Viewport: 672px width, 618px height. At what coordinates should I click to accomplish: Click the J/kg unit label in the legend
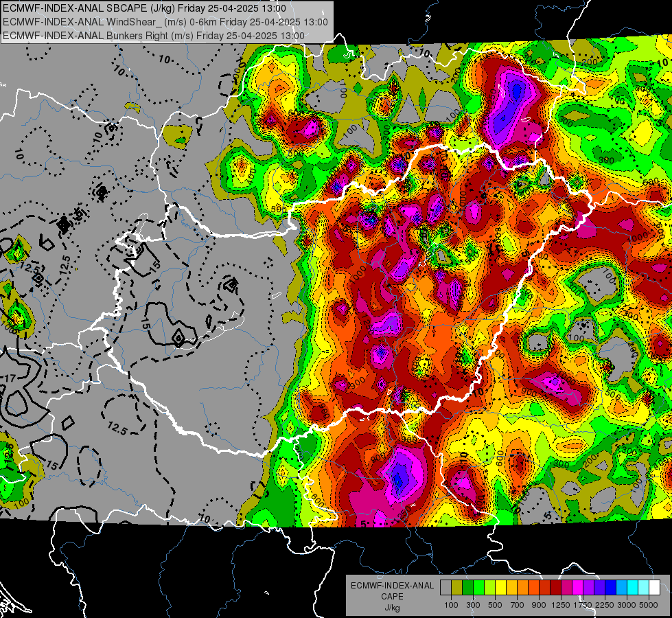(392, 608)
